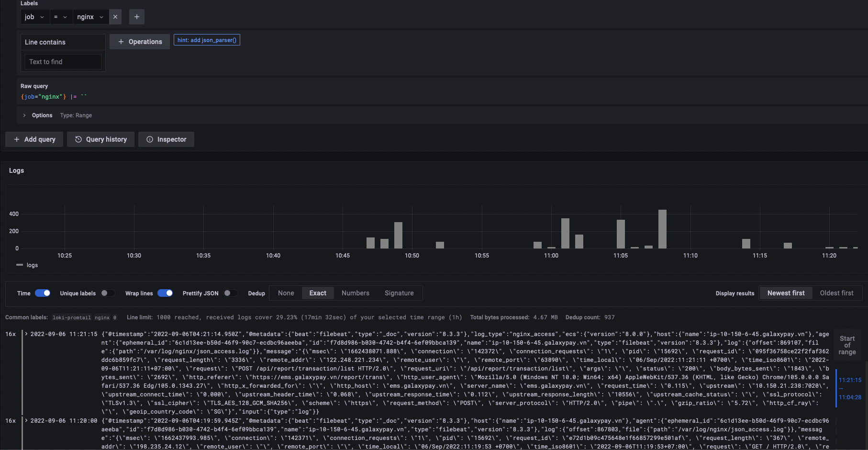Toggle the Time switch off
The width and height of the screenshot is (868, 450).
coord(43,293)
